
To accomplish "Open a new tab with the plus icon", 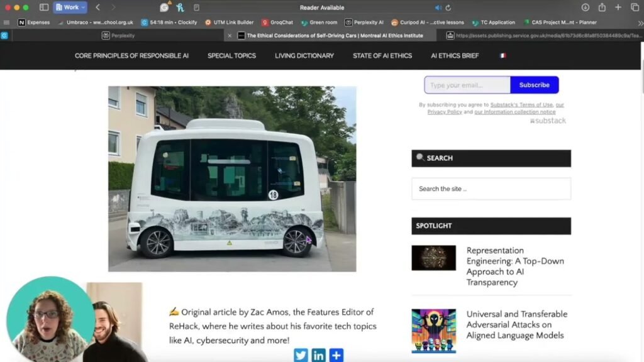I will point(619,6).
